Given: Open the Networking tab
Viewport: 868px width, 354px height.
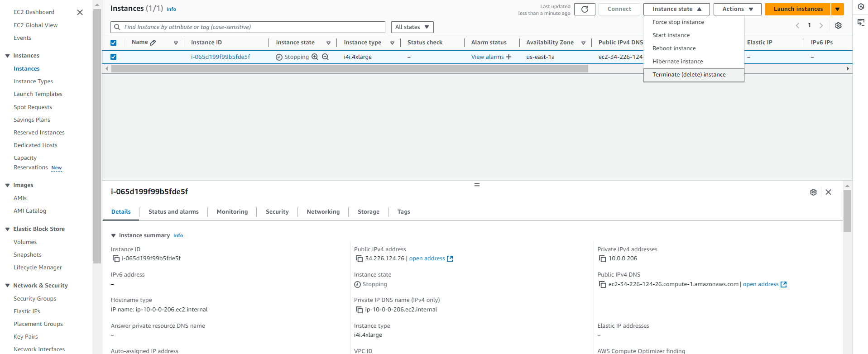Looking at the screenshot, I should [x=323, y=212].
